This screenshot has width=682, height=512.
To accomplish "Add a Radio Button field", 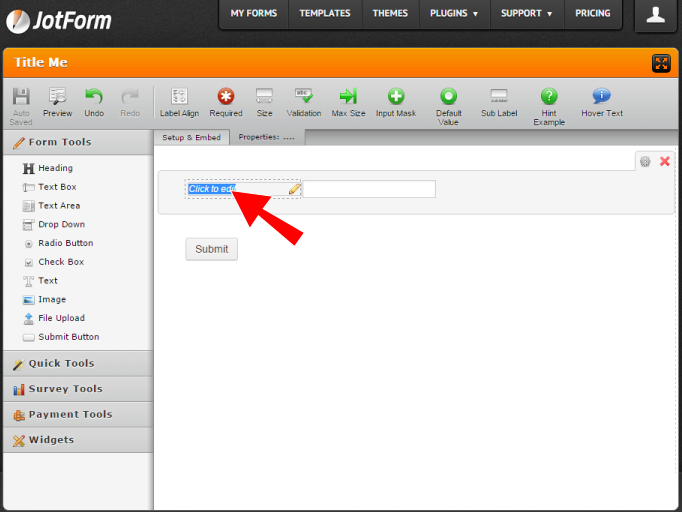I will point(58,243).
